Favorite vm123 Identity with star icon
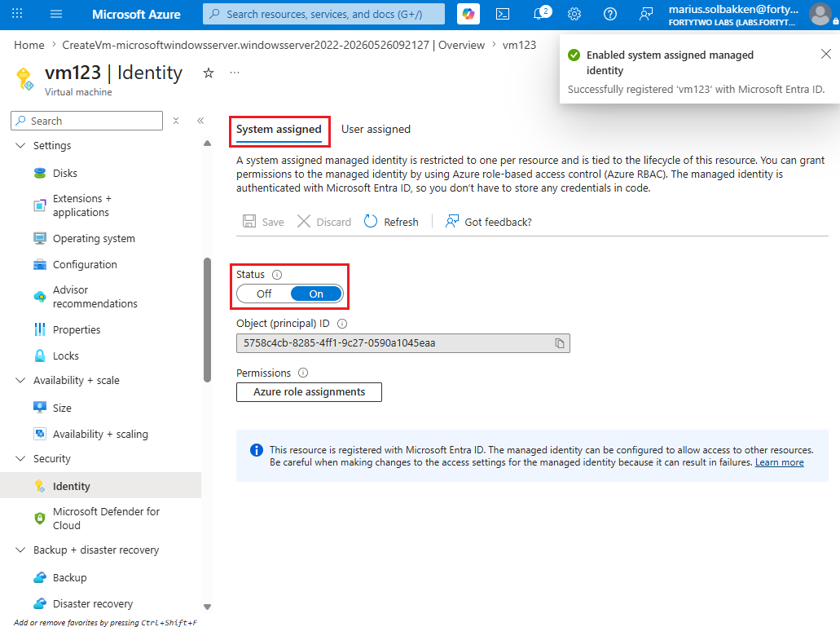 tap(209, 73)
